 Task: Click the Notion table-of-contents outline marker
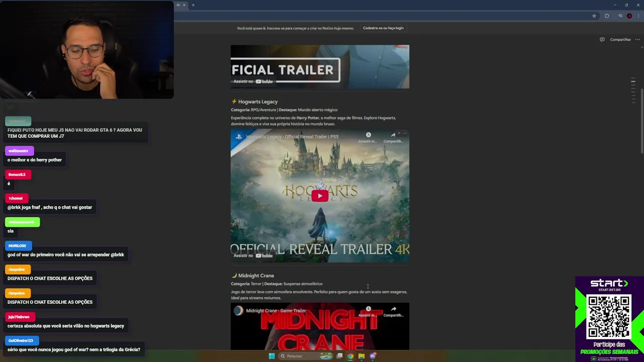tap(633, 80)
